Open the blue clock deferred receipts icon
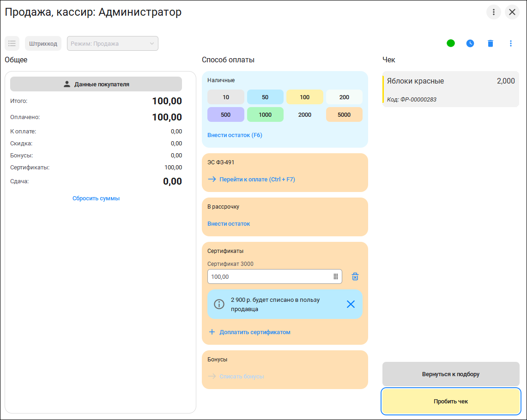527x420 pixels. click(x=470, y=43)
